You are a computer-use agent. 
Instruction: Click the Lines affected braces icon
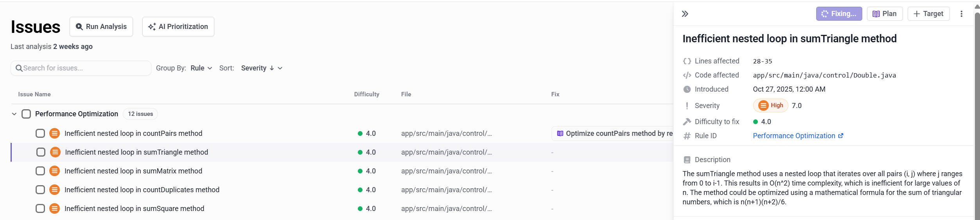687,61
